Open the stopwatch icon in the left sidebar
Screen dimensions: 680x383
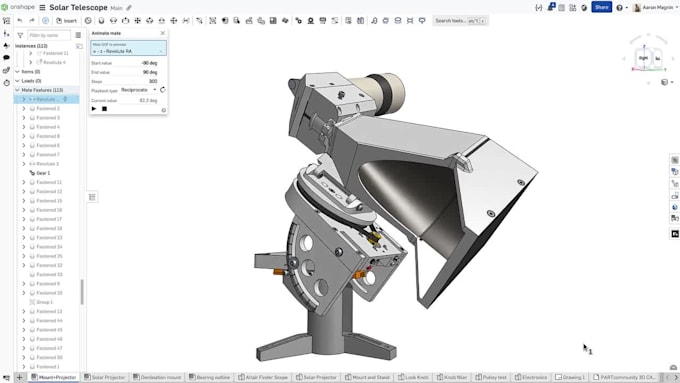click(6, 82)
